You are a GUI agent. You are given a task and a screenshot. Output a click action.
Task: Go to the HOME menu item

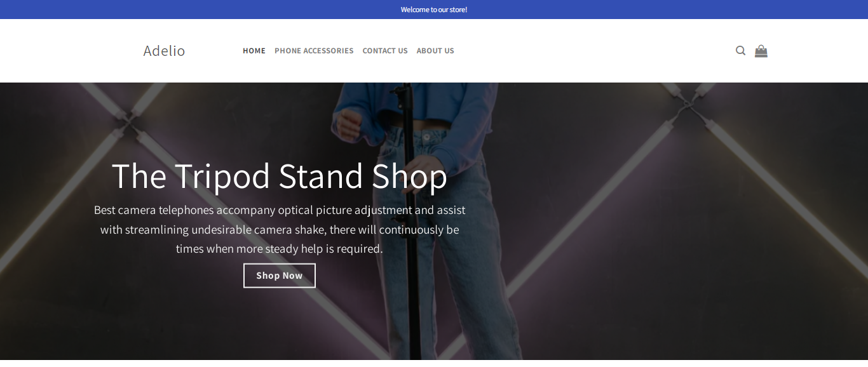(254, 51)
